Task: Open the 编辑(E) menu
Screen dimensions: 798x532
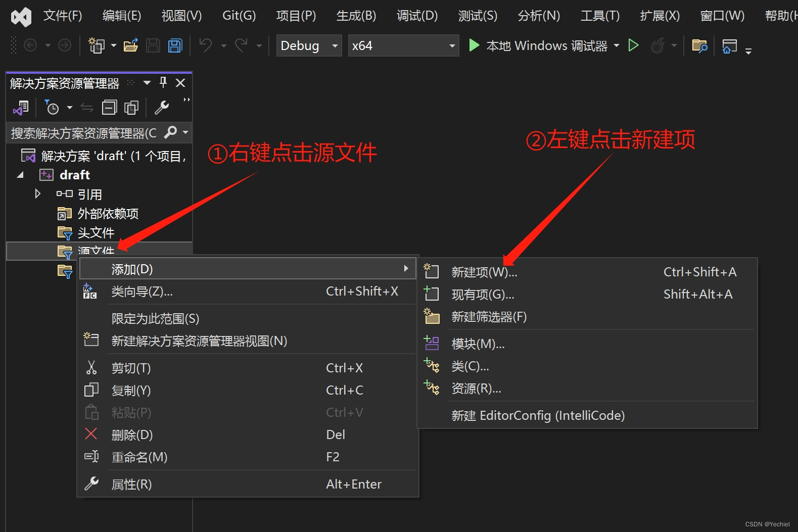Action: (x=122, y=16)
